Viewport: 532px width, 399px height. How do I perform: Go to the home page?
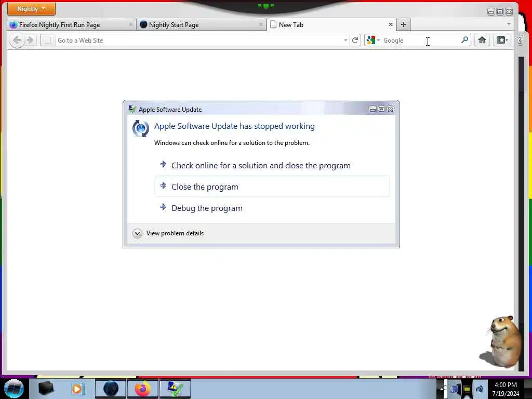point(482,41)
